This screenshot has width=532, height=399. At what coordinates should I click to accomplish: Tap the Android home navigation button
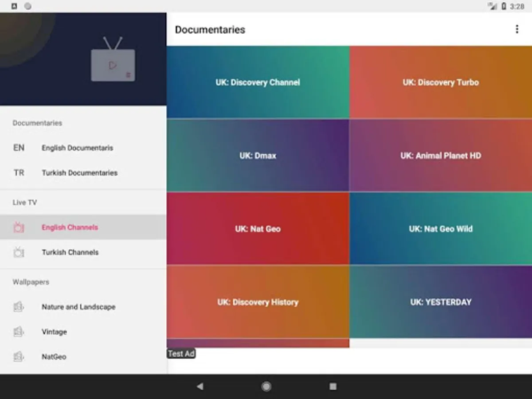click(266, 387)
